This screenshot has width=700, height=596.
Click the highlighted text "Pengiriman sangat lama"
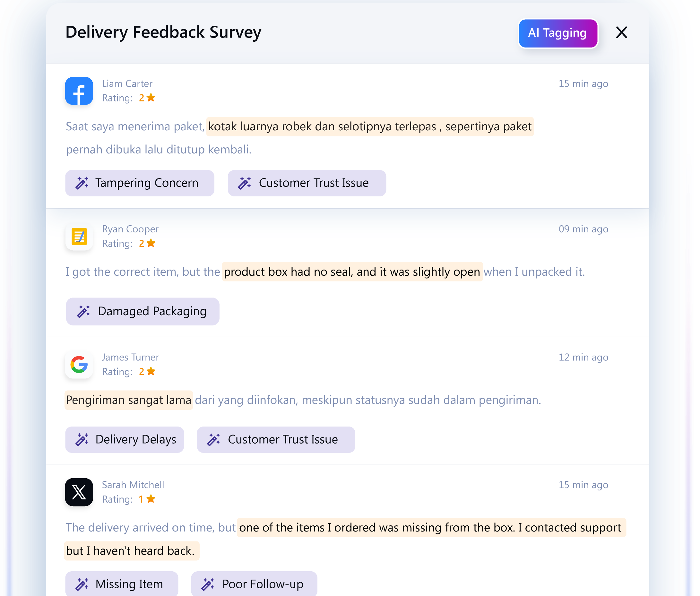coord(129,400)
